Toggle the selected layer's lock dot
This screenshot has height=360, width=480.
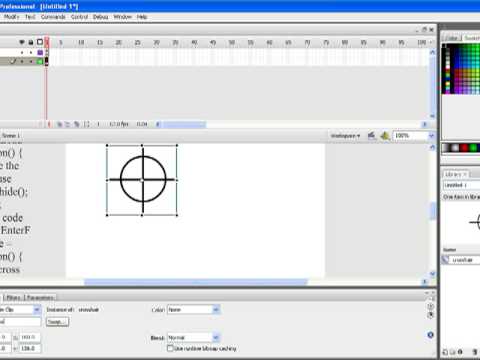click(31, 61)
